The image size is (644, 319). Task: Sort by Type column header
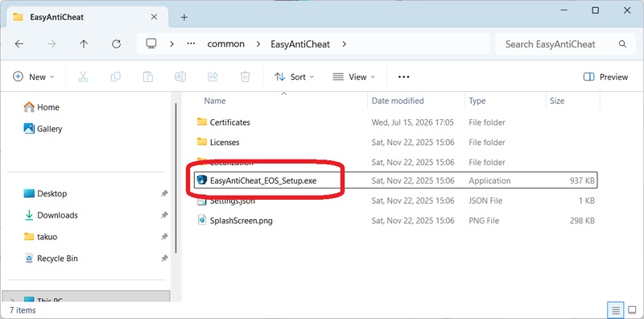click(x=477, y=101)
